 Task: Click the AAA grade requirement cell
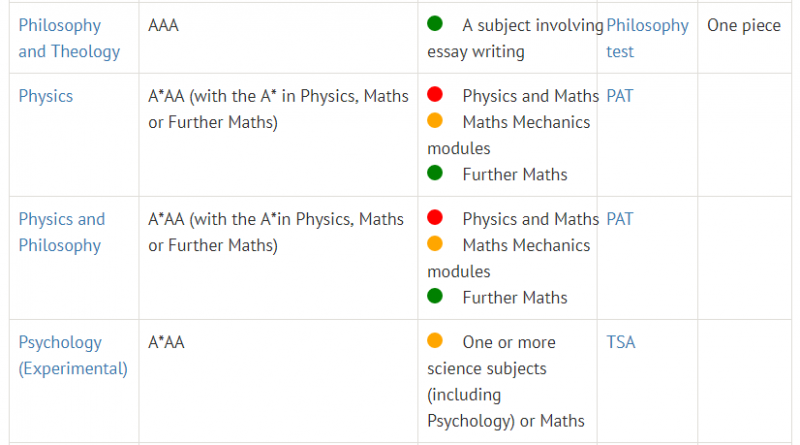pyautogui.click(x=278, y=38)
